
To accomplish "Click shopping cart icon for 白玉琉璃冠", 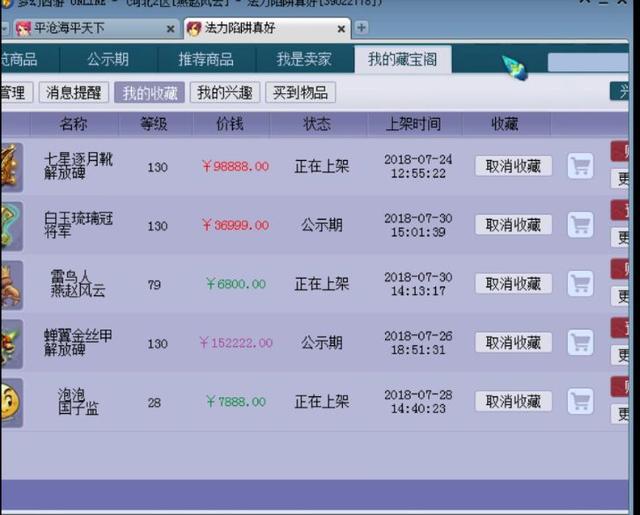I will tap(580, 225).
